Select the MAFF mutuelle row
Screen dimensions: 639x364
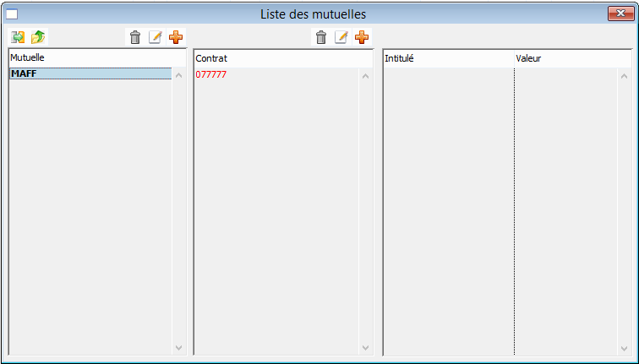coord(90,73)
